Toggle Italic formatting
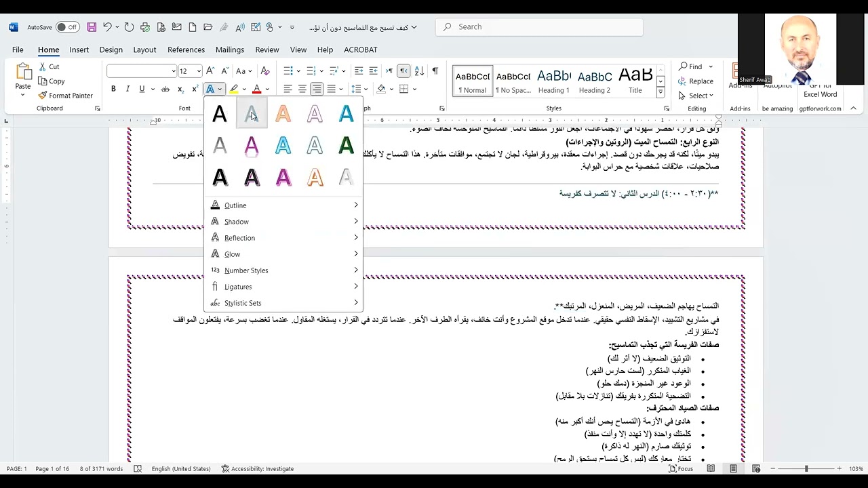This screenshot has height=488, width=868. [127, 89]
